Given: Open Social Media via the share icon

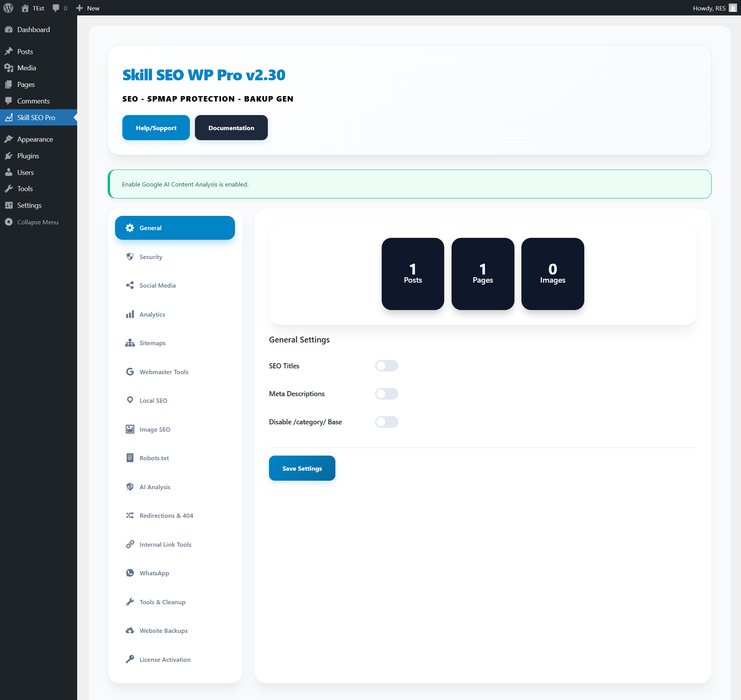Looking at the screenshot, I should [130, 285].
